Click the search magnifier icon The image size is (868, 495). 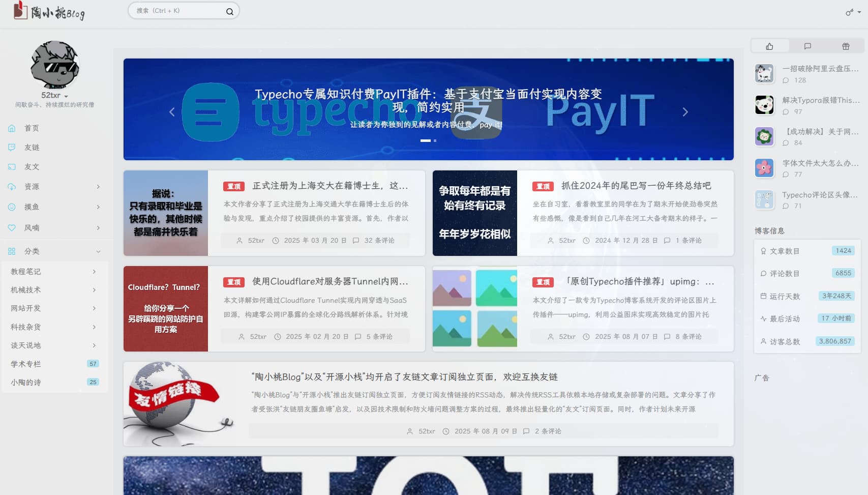click(229, 11)
